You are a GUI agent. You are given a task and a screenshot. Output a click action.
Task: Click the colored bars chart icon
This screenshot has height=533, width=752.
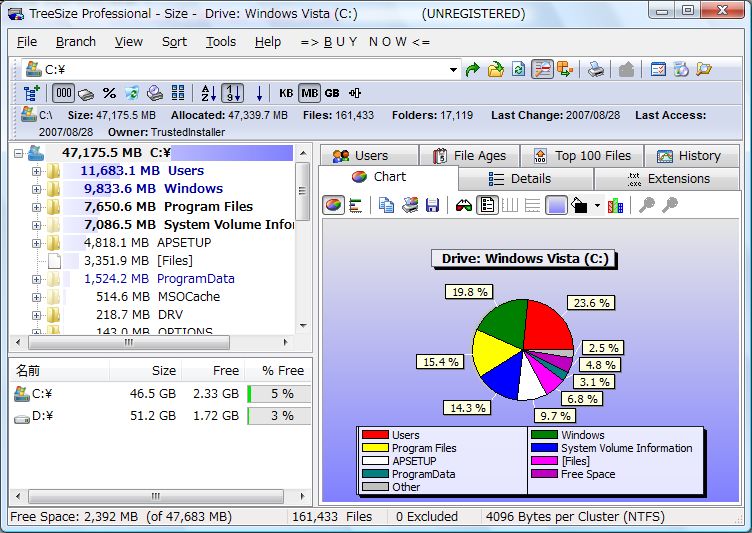point(615,205)
